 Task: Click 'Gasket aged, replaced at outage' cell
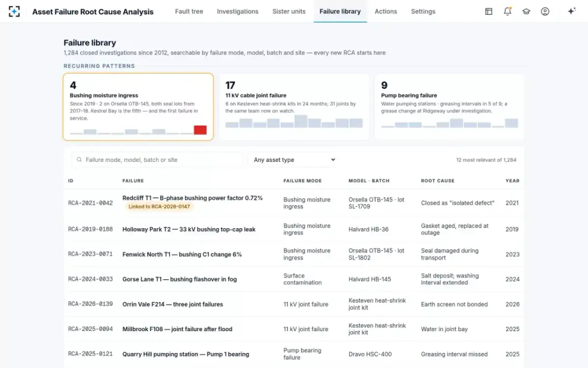[x=455, y=229]
